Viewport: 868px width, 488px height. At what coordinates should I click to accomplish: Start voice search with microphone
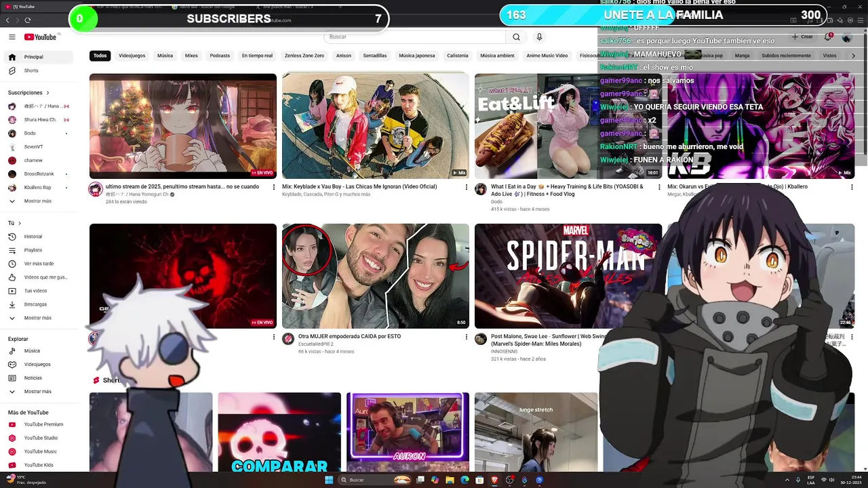[x=539, y=37]
